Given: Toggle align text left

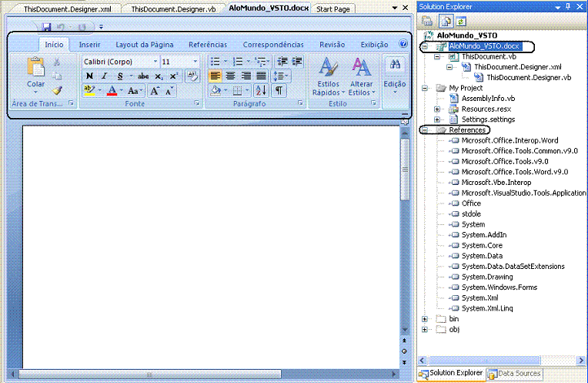Looking at the screenshot, I should click(215, 76).
